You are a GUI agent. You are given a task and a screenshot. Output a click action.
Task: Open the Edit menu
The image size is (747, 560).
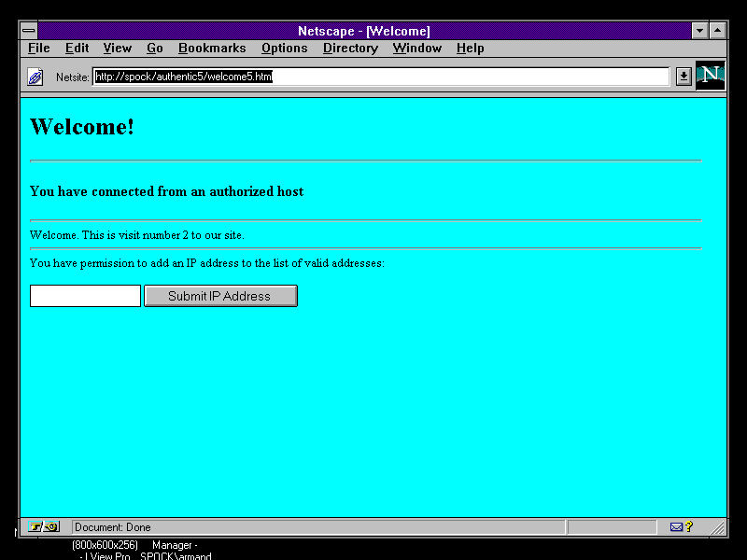(x=77, y=49)
